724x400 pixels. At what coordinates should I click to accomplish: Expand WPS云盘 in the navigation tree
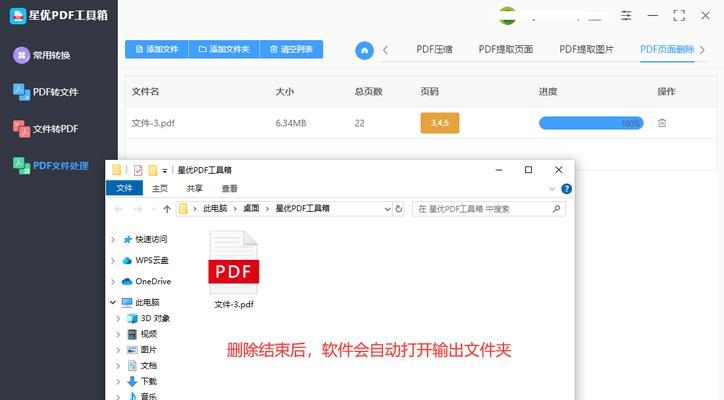click(x=113, y=261)
